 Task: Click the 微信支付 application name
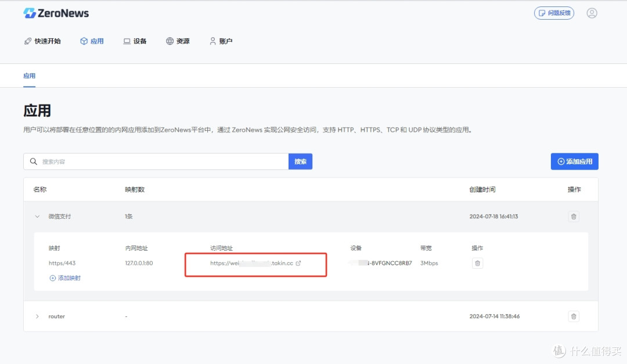point(60,217)
